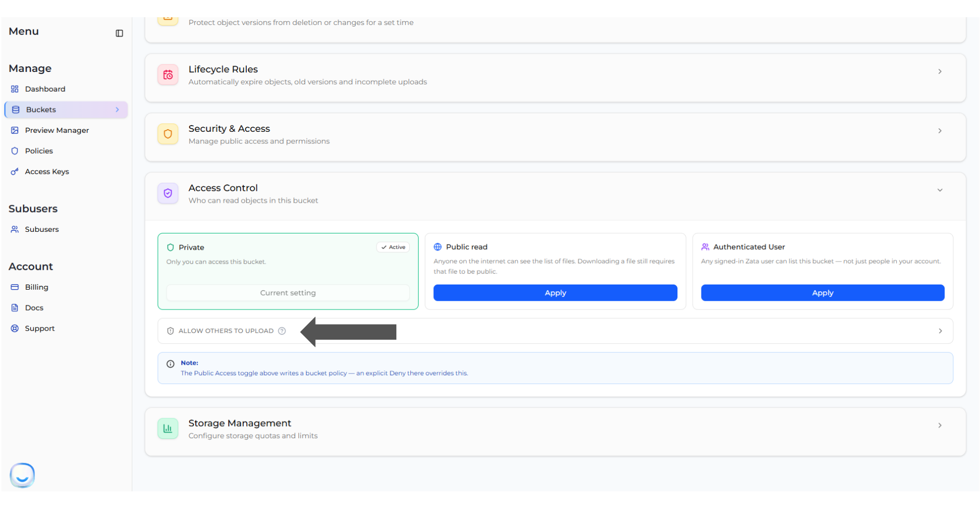Click the Access Control shield-check icon
980x508 pixels.
[168, 193]
